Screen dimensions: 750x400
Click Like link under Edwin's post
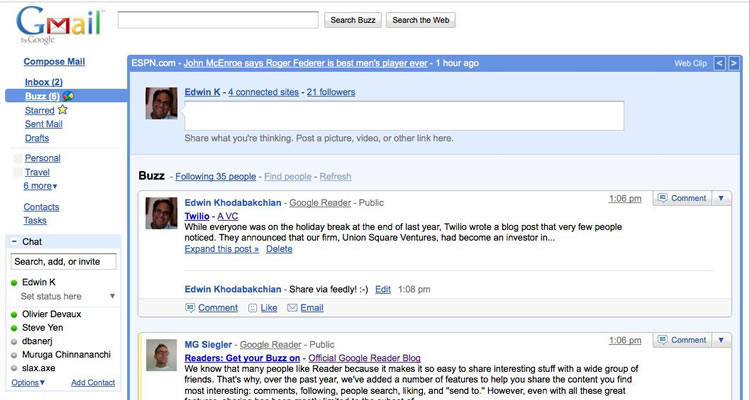click(x=269, y=308)
